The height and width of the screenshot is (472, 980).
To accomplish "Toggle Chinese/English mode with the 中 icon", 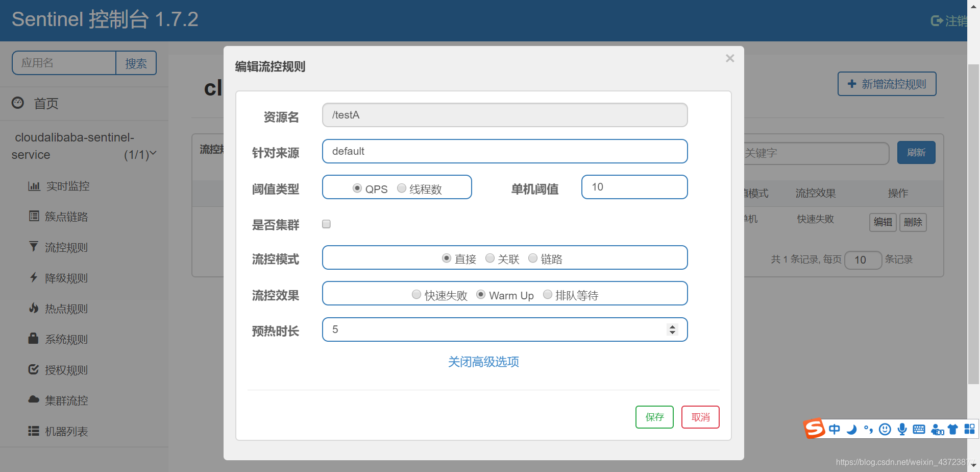I will click(x=835, y=429).
